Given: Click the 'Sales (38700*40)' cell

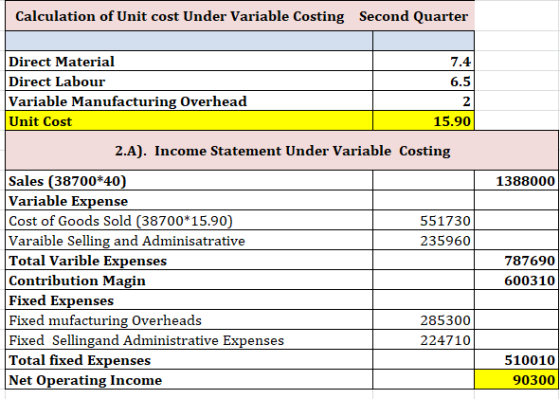Looking at the screenshot, I should pos(189,180).
